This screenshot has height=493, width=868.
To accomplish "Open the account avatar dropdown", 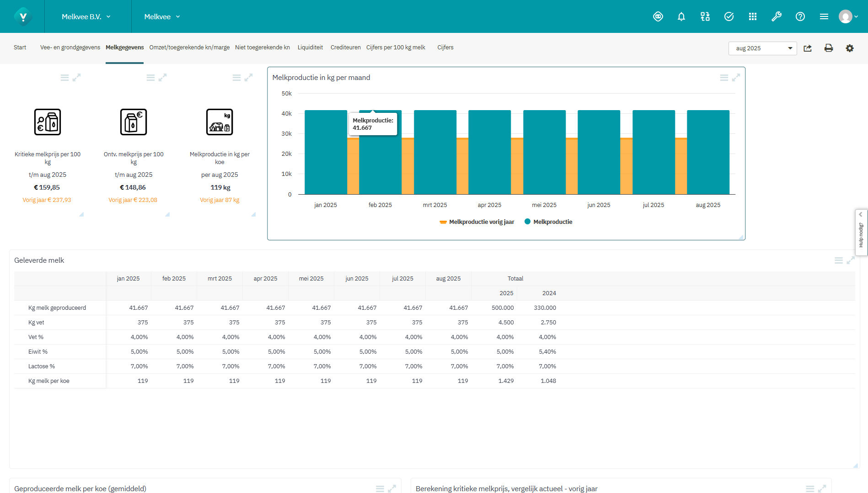I will (847, 16).
